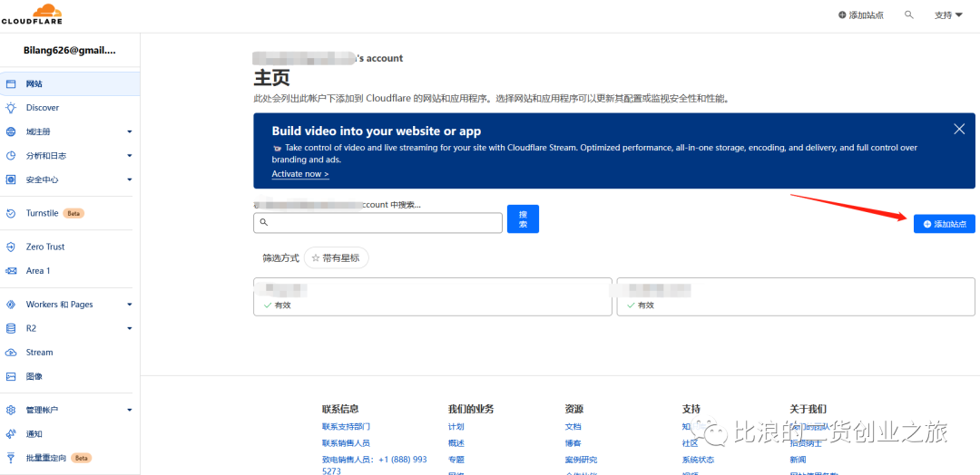
Task: Open the 支持 dropdown in top bar
Action: pos(948,15)
